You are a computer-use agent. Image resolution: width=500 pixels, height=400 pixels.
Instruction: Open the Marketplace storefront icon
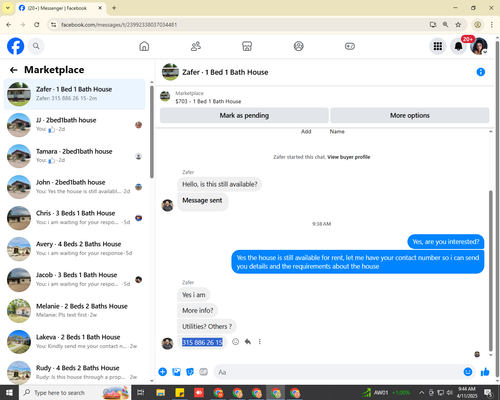coord(247,46)
